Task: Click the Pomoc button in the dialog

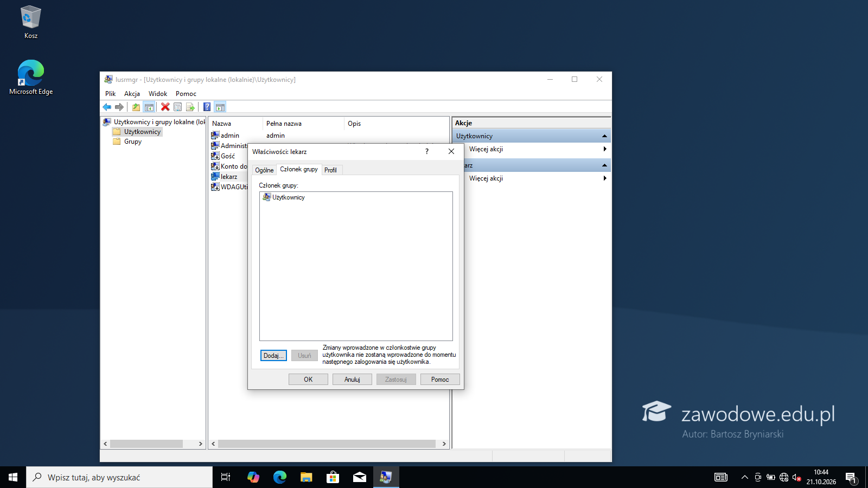Action: (440, 380)
